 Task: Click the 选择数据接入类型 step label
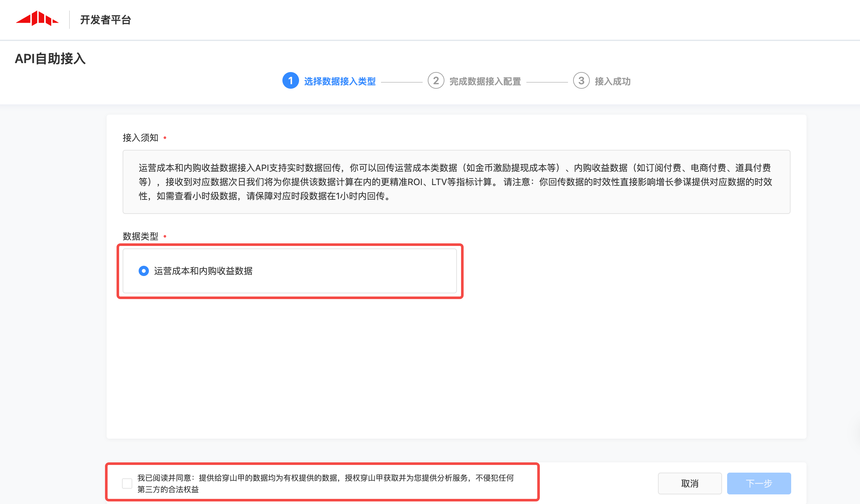tap(340, 81)
